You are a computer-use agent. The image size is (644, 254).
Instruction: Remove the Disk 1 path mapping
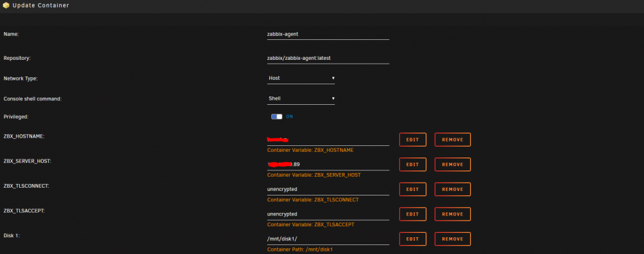[452, 239]
